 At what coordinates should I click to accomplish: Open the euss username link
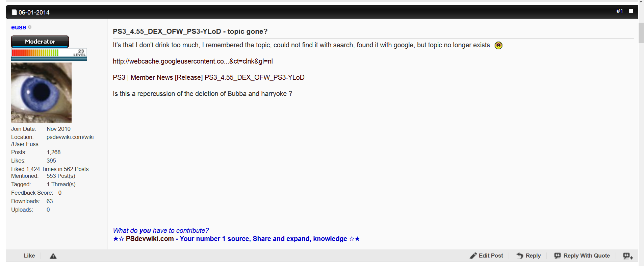pyautogui.click(x=19, y=27)
